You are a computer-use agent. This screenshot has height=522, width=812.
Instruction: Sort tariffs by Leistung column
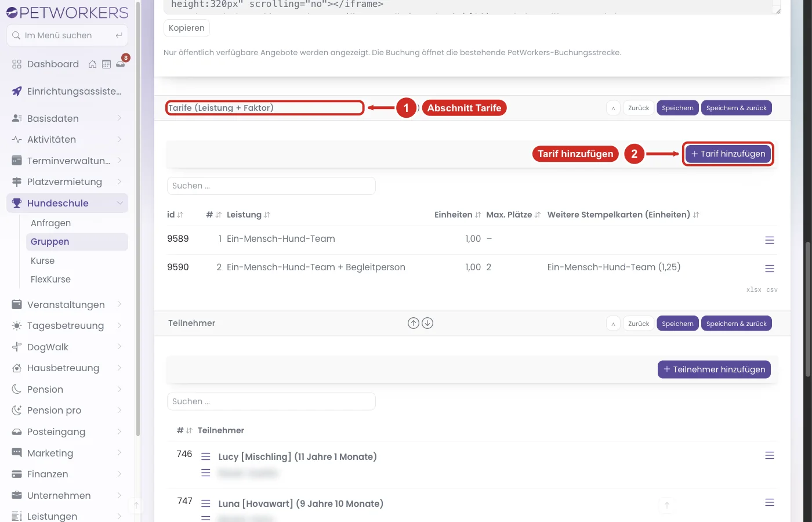click(x=248, y=215)
